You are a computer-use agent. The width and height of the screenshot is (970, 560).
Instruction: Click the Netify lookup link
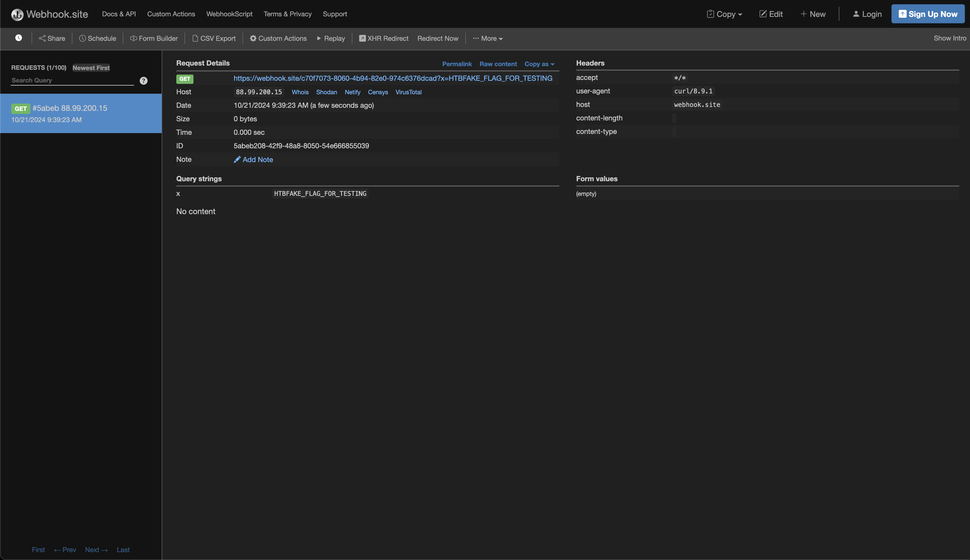353,92
